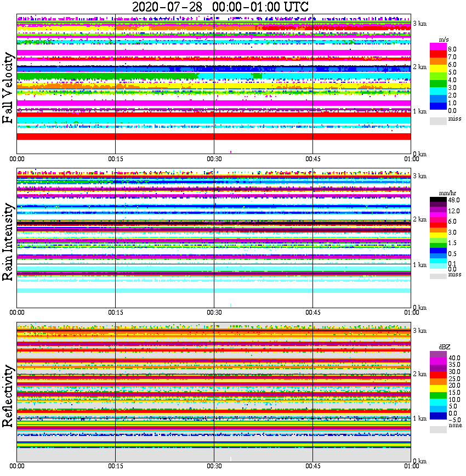Pick the orange swatch in the m/s legend
This screenshot has height=476, width=466.
tap(438, 61)
